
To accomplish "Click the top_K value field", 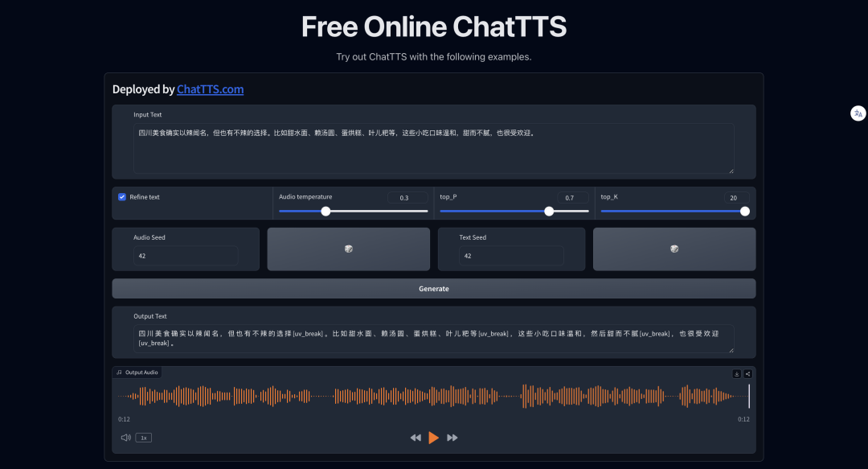I will click(737, 197).
